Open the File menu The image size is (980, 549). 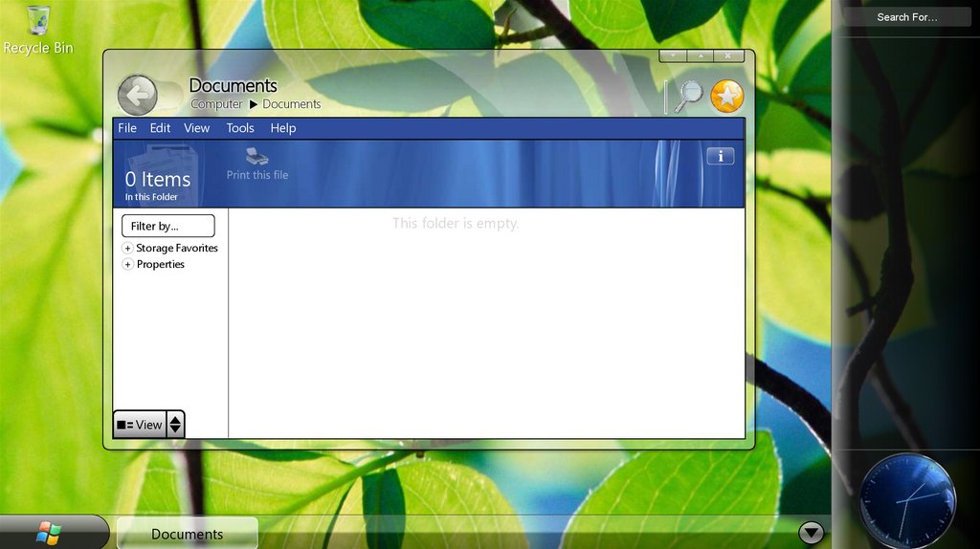tap(127, 128)
